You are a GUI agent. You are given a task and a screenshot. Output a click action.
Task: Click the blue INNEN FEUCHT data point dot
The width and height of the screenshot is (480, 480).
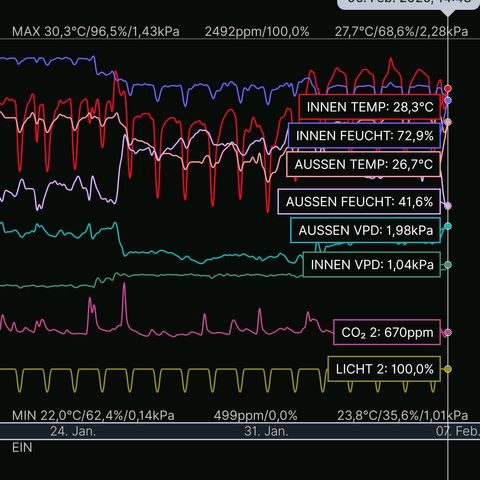pyautogui.click(x=448, y=100)
